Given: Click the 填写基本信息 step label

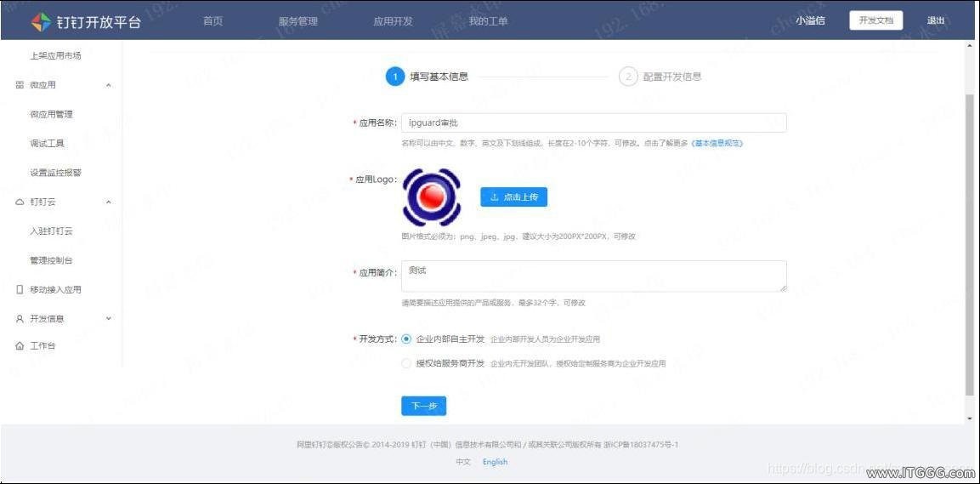Looking at the screenshot, I should [x=439, y=77].
